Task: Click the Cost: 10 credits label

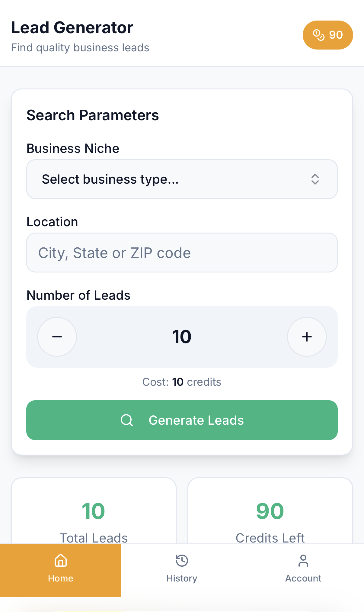Action: (182, 382)
